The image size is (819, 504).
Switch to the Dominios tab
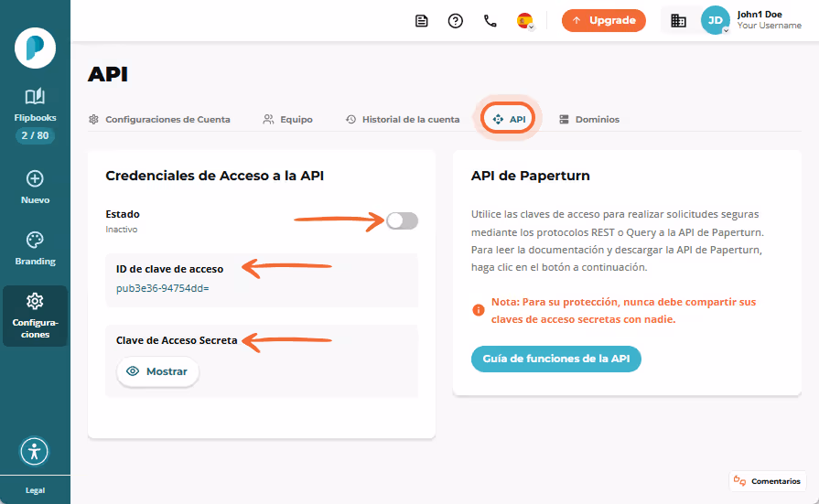tap(589, 120)
